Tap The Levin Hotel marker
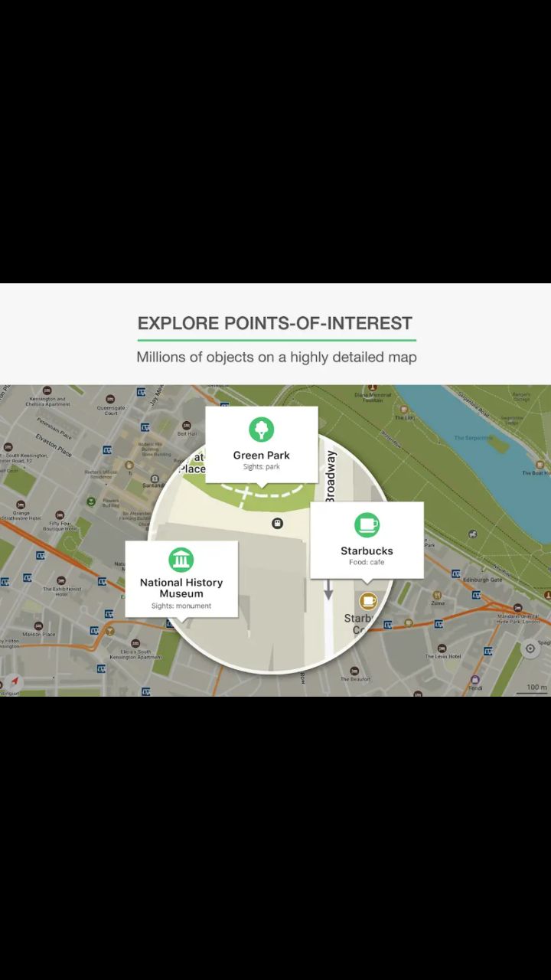The height and width of the screenshot is (980, 551). [442, 648]
